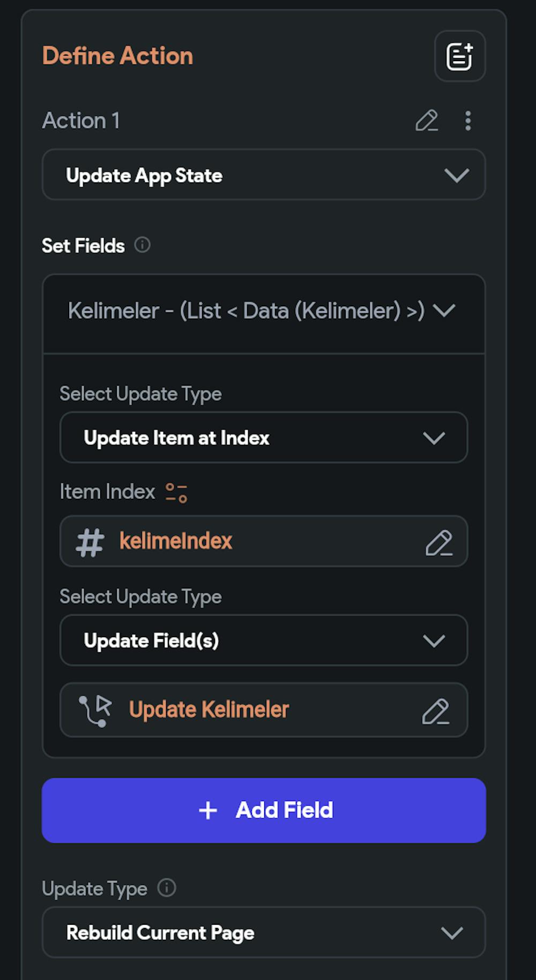Click the action flow icon beside Update Kelimeler
536x980 pixels.
(x=95, y=711)
